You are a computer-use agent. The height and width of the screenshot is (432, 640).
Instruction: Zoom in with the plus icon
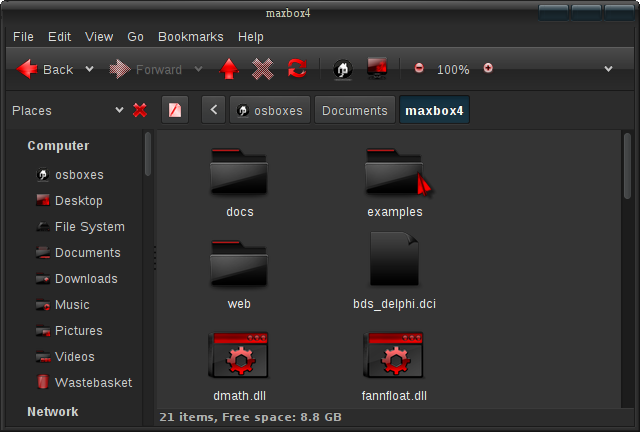[x=488, y=69]
